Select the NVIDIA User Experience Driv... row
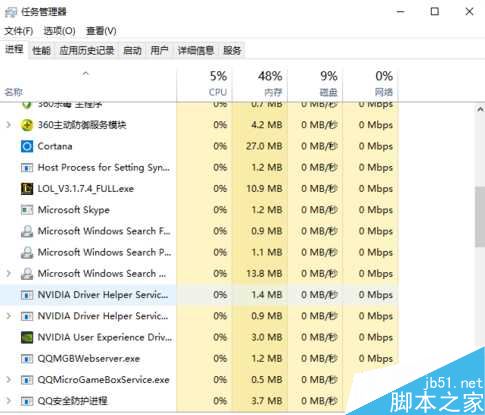Image resolution: width=485 pixels, height=415 pixels. [199, 337]
